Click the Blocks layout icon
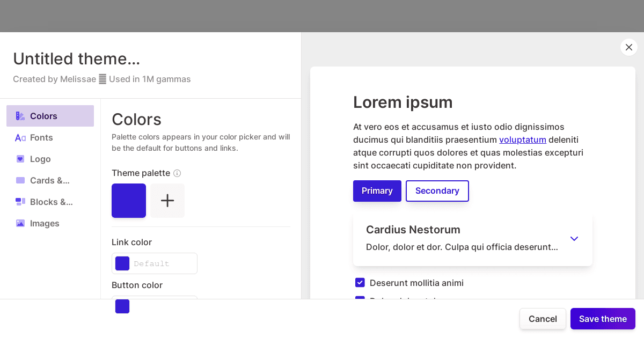 click(x=20, y=202)
